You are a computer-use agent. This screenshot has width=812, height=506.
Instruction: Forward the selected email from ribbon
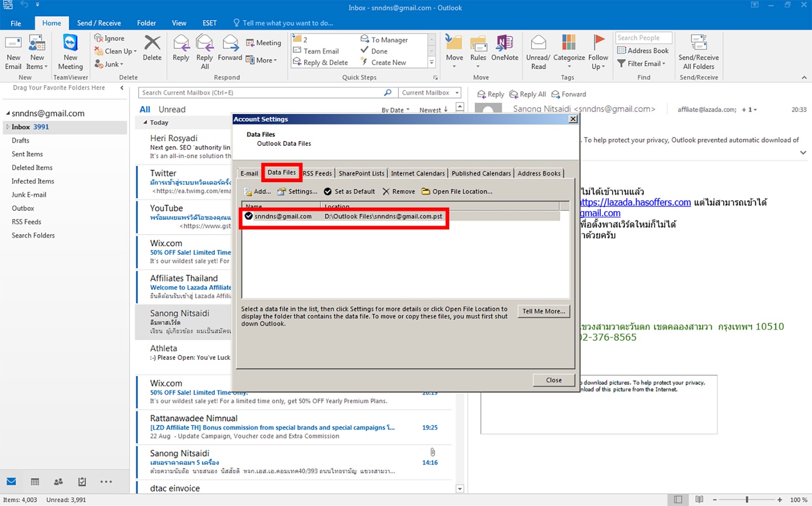point(230,48)
